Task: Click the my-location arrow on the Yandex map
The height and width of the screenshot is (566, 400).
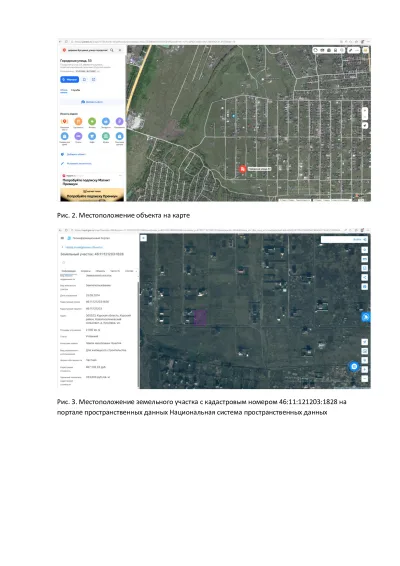Action: click(x=365, y=125)
